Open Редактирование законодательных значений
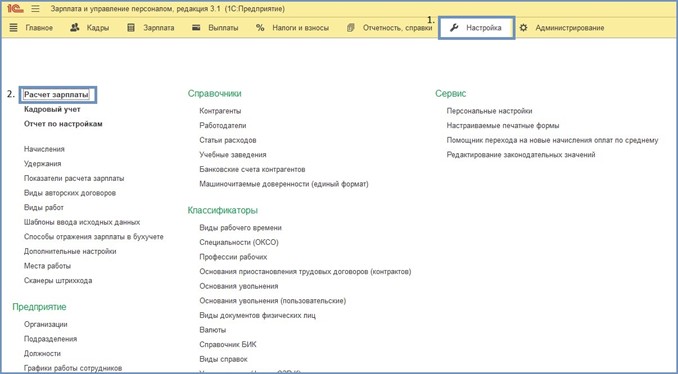The width and height of the screenshot is (678, 374). tap(521, 155)
